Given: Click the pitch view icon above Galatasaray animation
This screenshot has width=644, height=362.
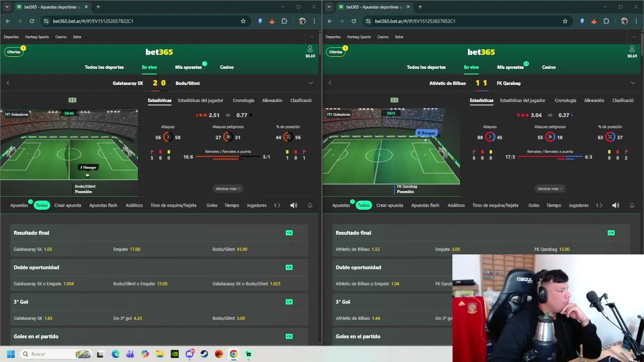Looking at the screenshot, I should 72,100.
